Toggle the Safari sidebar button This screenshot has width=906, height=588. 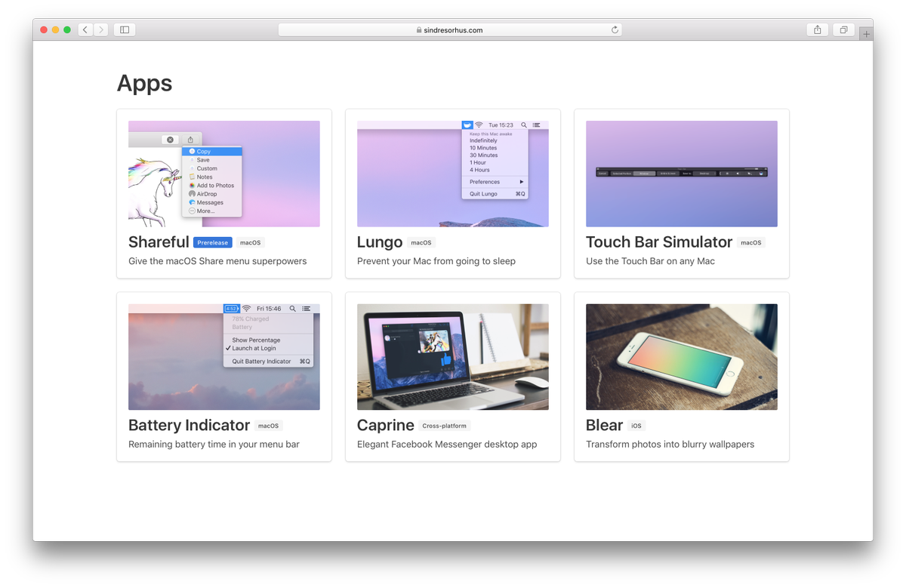tap(125, 29)
